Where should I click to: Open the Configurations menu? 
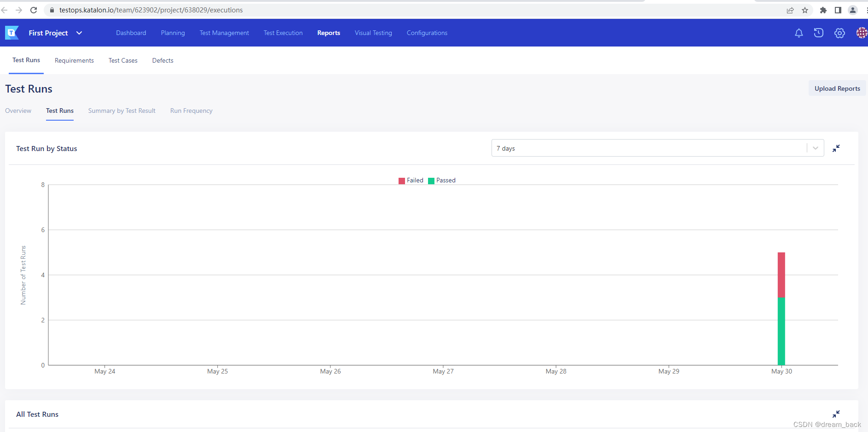(x=427, y=33)
